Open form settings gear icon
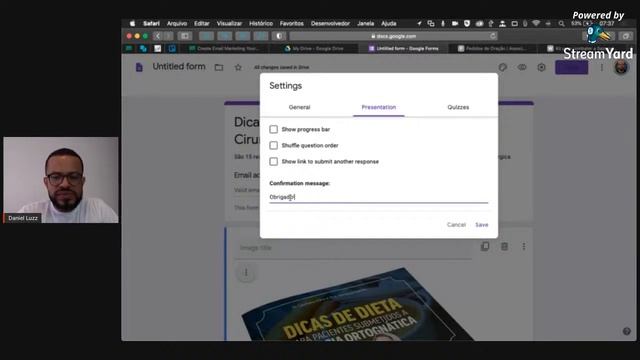Screen dimensions: 640x360 click(x=541, y=67)
